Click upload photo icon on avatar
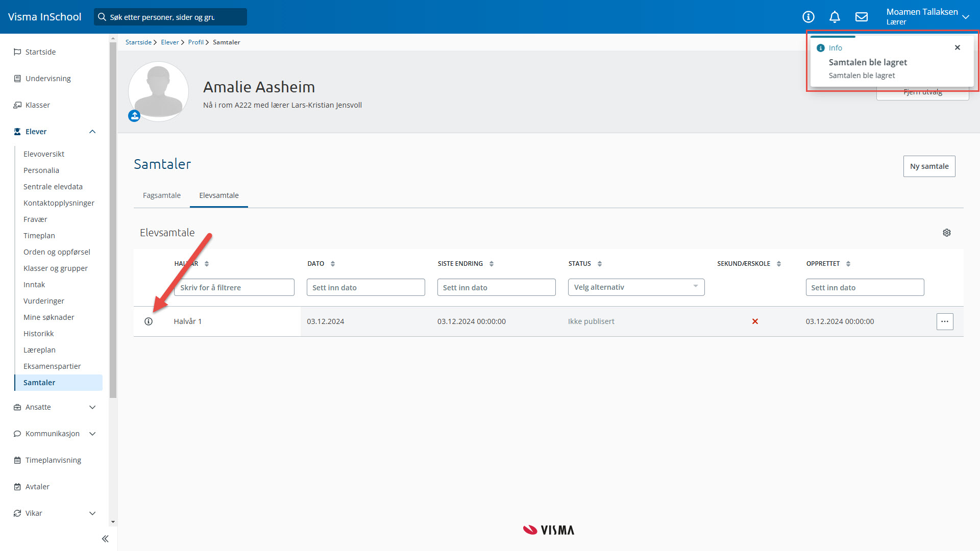This screenshot has height=551, width=980. pos(134,116)
